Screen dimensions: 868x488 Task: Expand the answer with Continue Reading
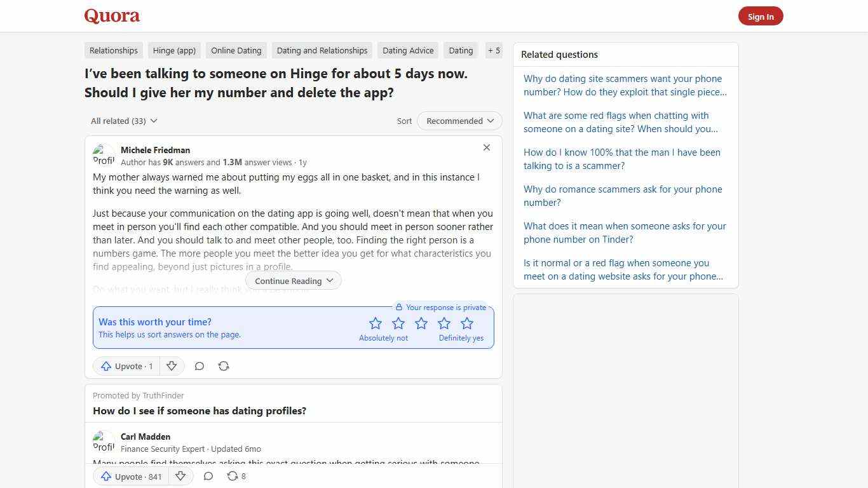pyautogui.click(x=293, y=280)
